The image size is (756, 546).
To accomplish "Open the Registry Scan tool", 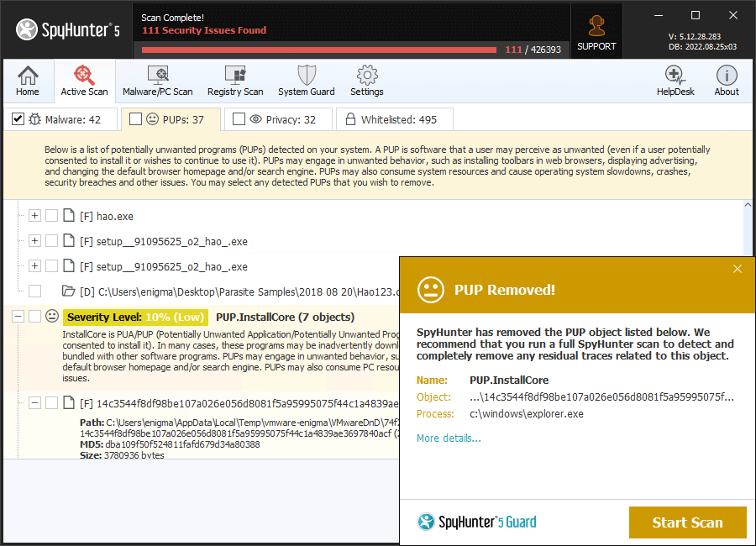I will coord(235,81).
